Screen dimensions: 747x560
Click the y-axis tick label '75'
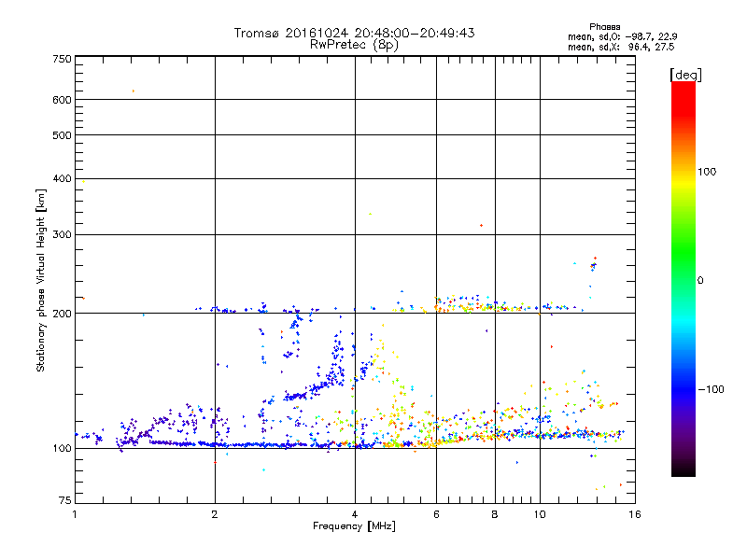65,500
